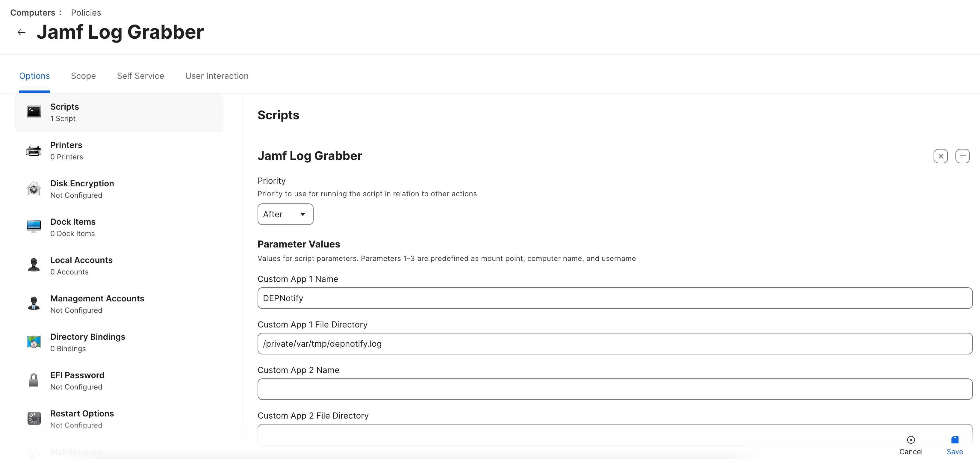980x459 pixels.
Task: Click the Printers icon in sidebar
Action: point(34,150)
